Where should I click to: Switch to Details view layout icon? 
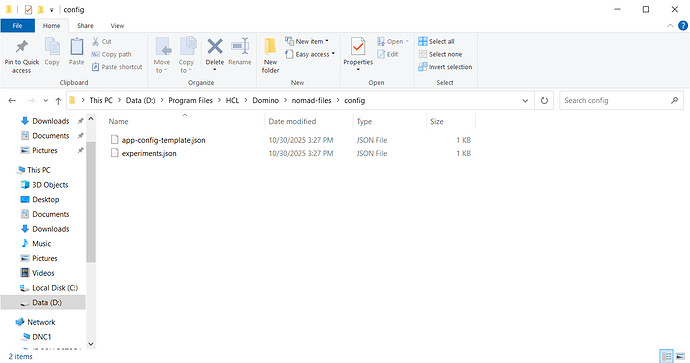coord(666,356)
